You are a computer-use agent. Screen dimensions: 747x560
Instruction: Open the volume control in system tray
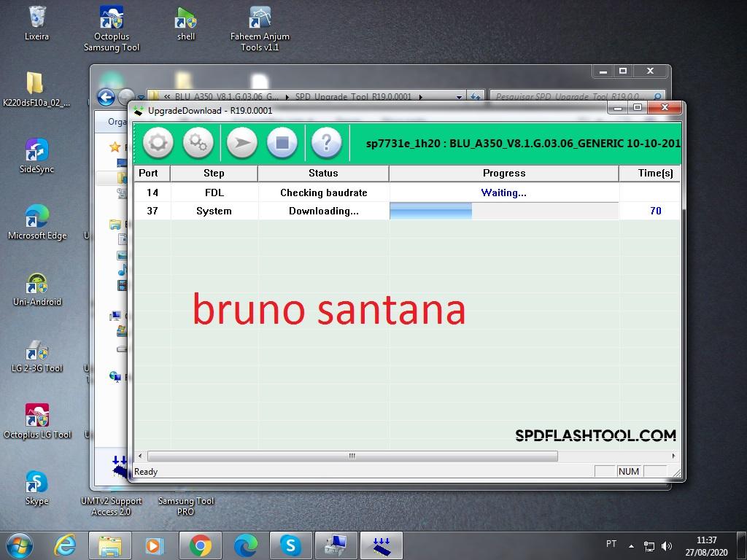pyautogui.click(x=667, y=545)
